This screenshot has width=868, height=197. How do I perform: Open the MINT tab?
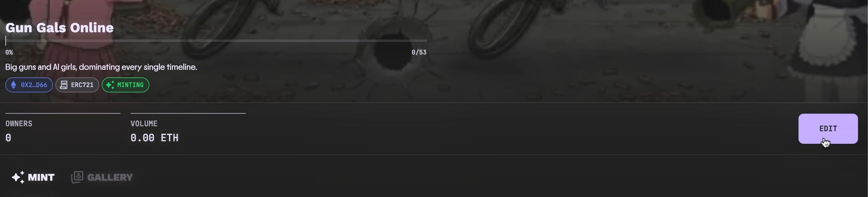point(33,177)
